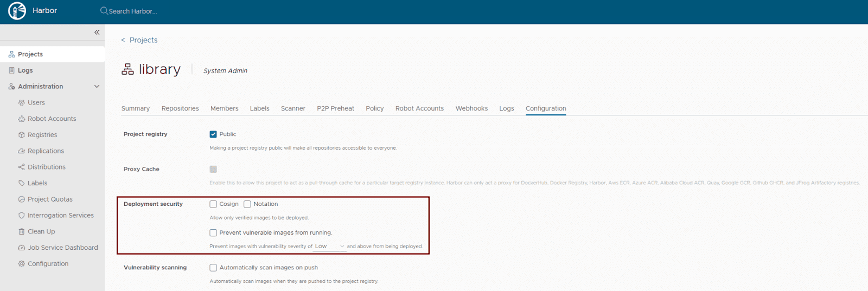Click the Labels tag icon in sidebar
Screen dimensions: 868x291
coord(22,183)
